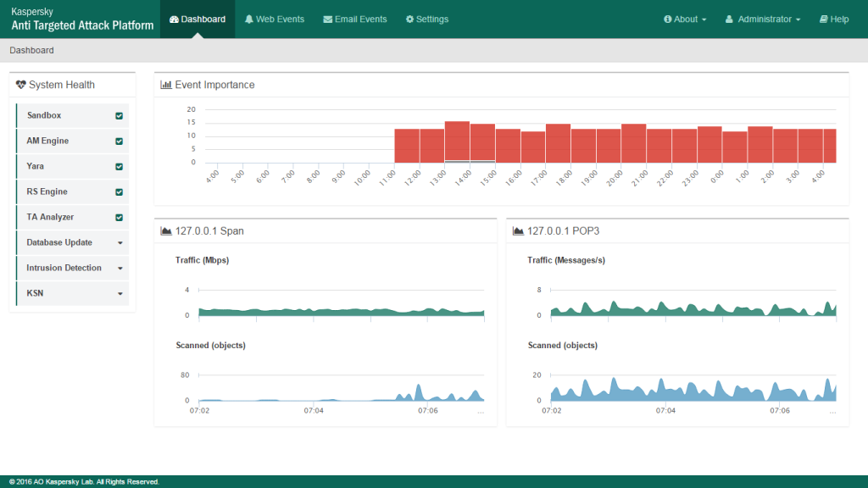Image resolution: width=868 pixels, height=488 pixels.
Task: Open the About dropdown caret
Action: [x=704, y=20]
